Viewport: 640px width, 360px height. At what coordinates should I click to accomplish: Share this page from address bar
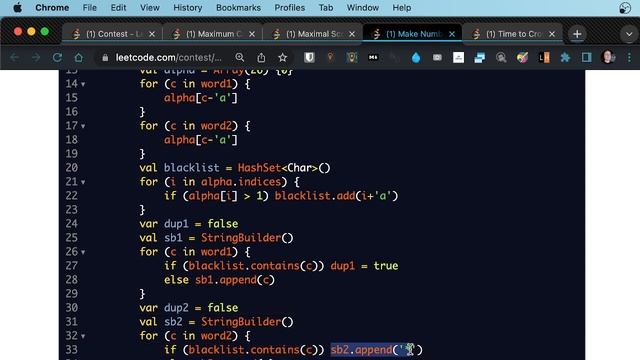261,58
